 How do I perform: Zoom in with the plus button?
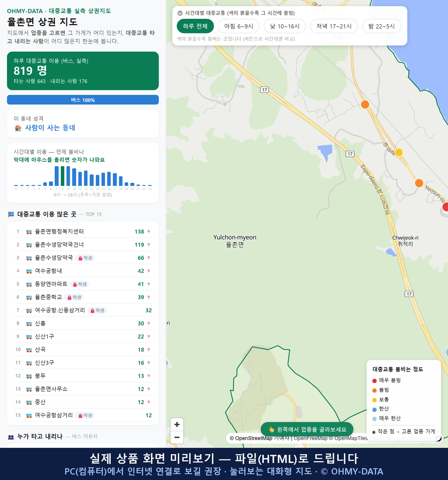[177, 424]
